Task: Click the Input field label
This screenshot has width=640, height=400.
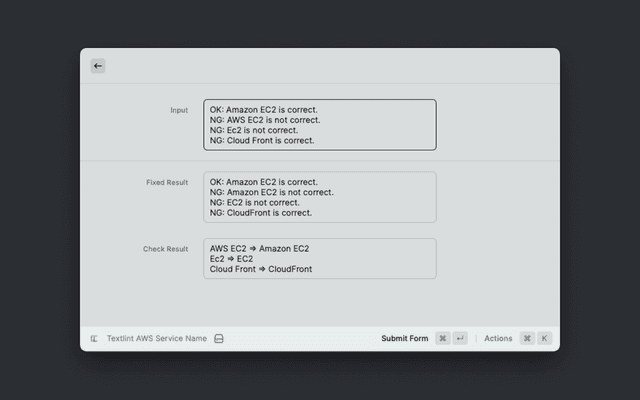Action: coord(178,110)
